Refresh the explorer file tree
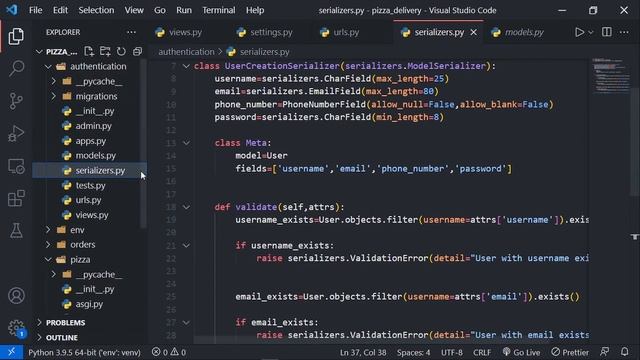 [x=121, y=51]
